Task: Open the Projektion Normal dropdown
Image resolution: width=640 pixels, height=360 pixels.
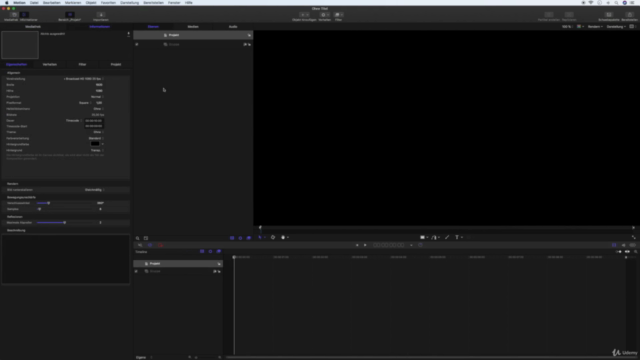Action: (x=97, y=97)
